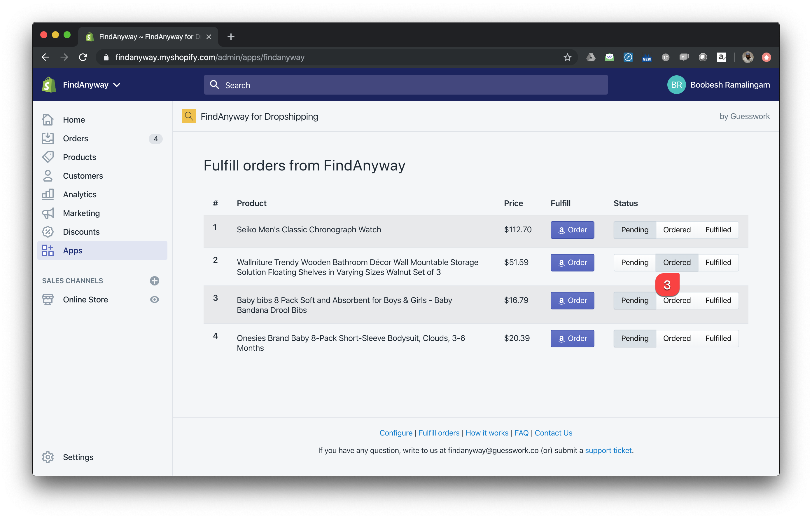Screen dimensions: 812x519
Task: Open a new browser tab
Action: (231, 36)
